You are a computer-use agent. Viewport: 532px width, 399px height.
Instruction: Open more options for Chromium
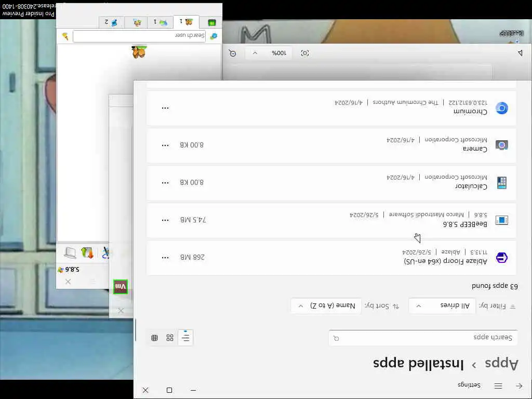(x=165, y=108)
